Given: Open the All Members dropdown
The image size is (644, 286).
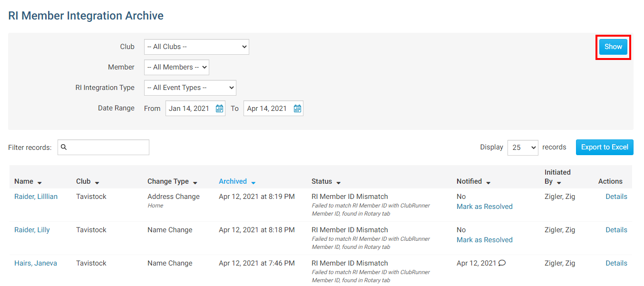Looking at the screenshot, I should (176, 67).
